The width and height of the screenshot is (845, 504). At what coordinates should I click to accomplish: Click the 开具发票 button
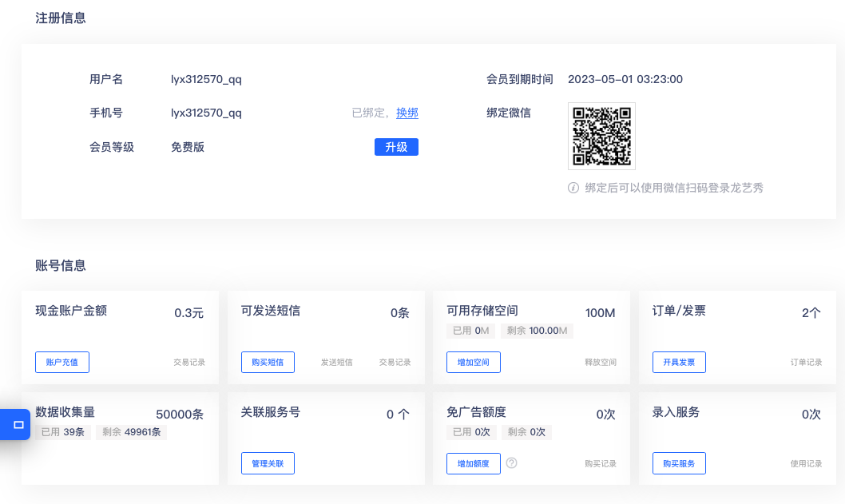click(x=679, y=363)
